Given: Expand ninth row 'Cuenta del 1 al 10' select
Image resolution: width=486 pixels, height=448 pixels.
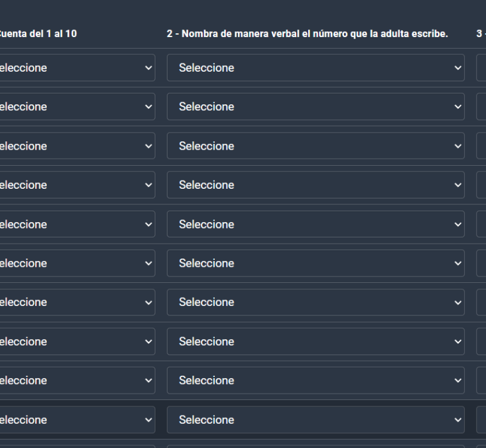Looking at the screenshot, I should click(77, 381).
